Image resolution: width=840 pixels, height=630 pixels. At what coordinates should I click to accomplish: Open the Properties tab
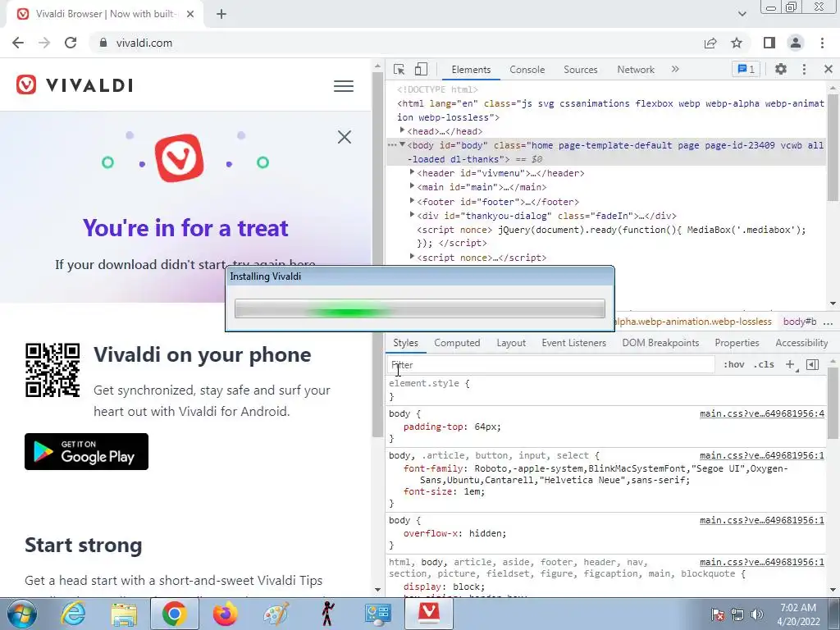pyautogui.click(x=737, y=343)
